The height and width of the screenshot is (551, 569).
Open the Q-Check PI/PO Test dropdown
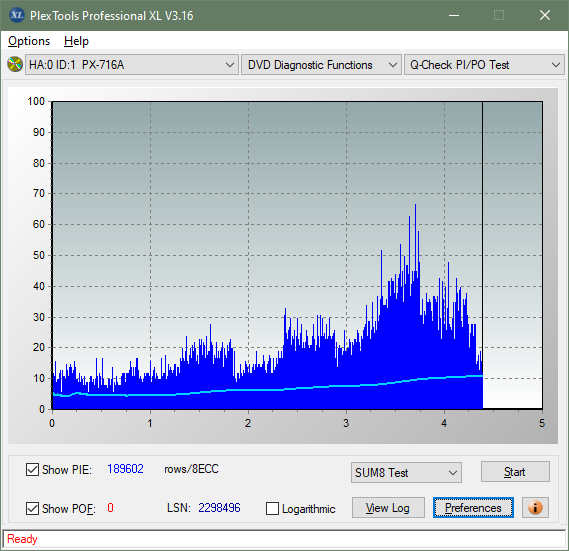(x=484, y=65)
